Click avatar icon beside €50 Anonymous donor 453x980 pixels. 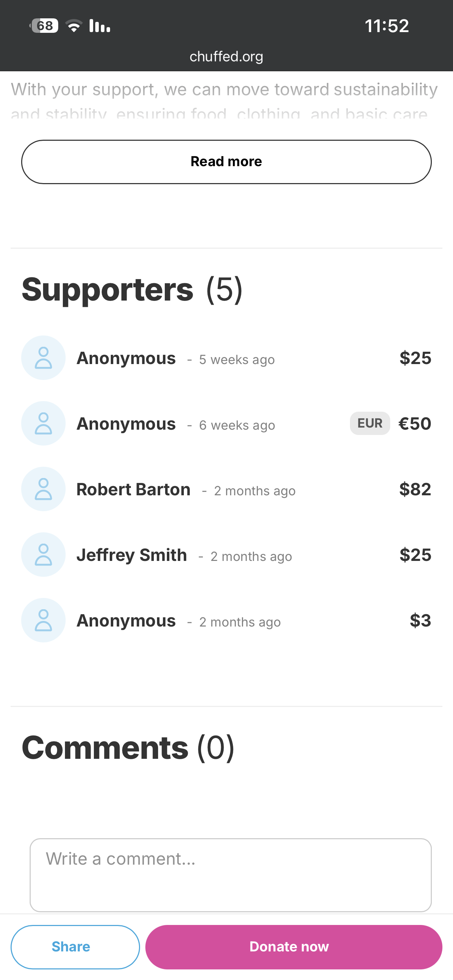tap(43, 423)
